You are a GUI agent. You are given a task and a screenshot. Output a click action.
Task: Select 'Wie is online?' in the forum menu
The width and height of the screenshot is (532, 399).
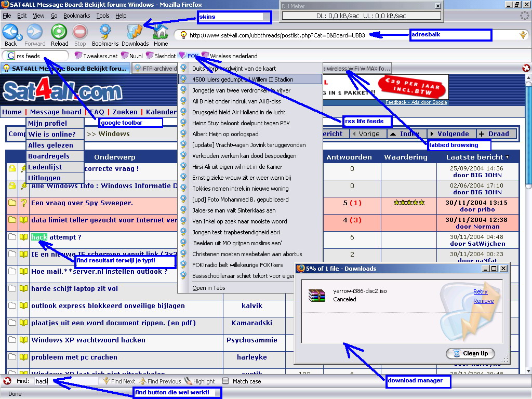55,134
